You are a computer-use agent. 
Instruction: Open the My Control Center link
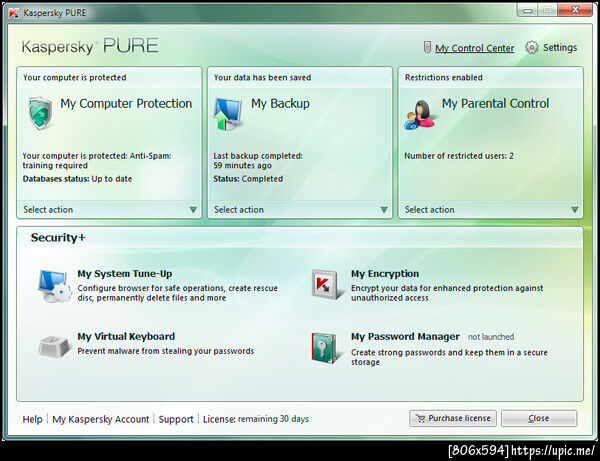tap(474, 48)
